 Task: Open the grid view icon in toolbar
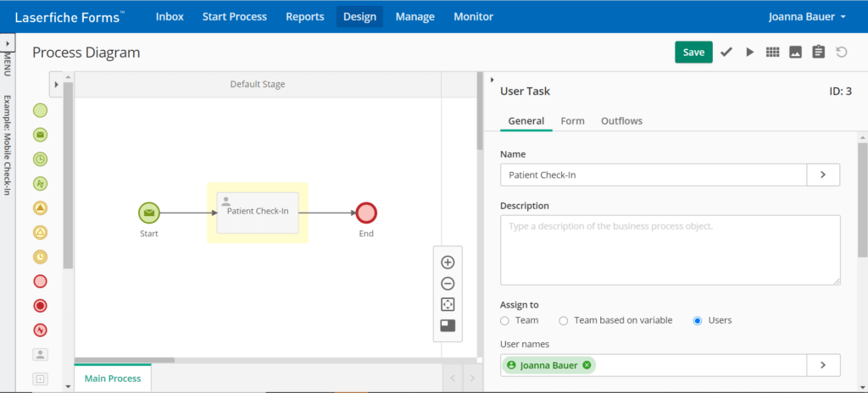click(773, 52)
